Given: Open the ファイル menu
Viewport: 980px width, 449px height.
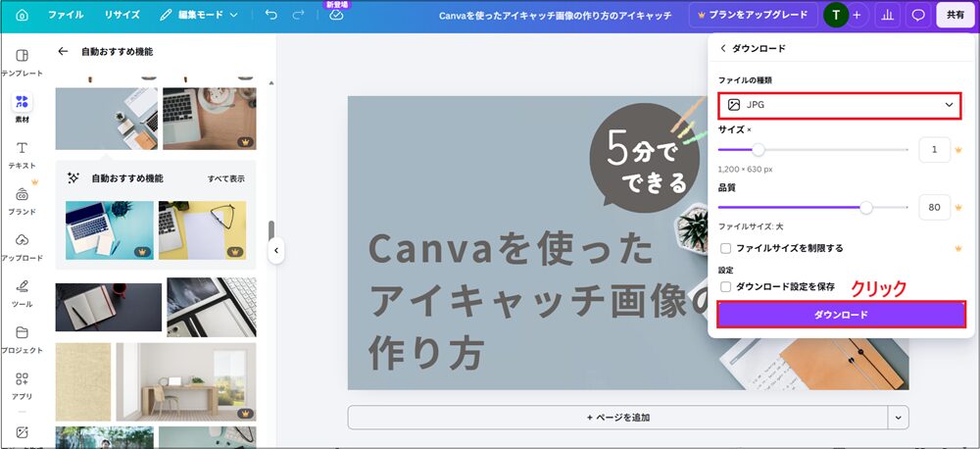Looking at the screenshot, I should (x=66, y=15).
